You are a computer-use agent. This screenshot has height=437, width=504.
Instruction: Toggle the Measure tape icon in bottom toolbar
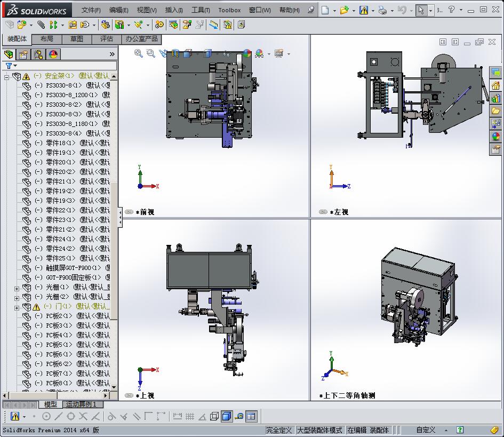coord(239,416)
